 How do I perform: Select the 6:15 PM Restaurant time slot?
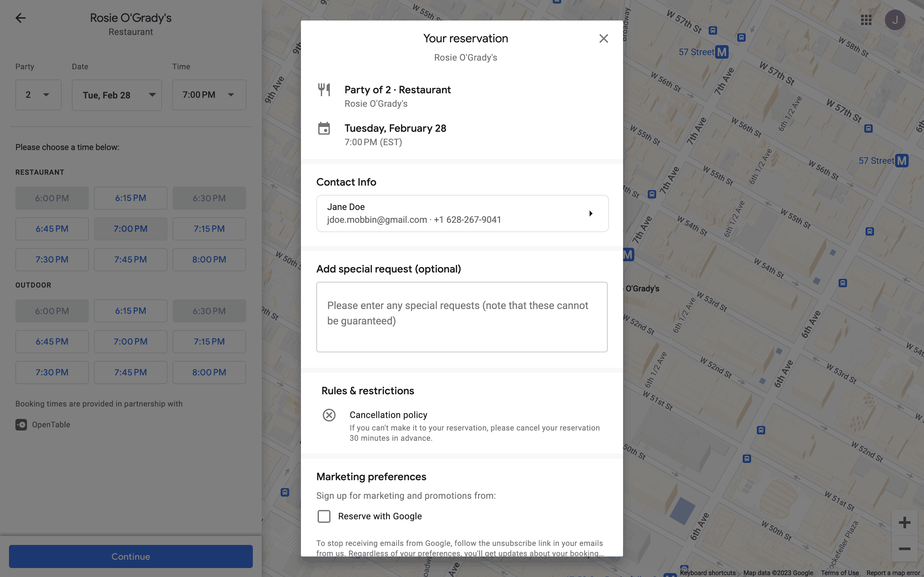pos(131,198)
